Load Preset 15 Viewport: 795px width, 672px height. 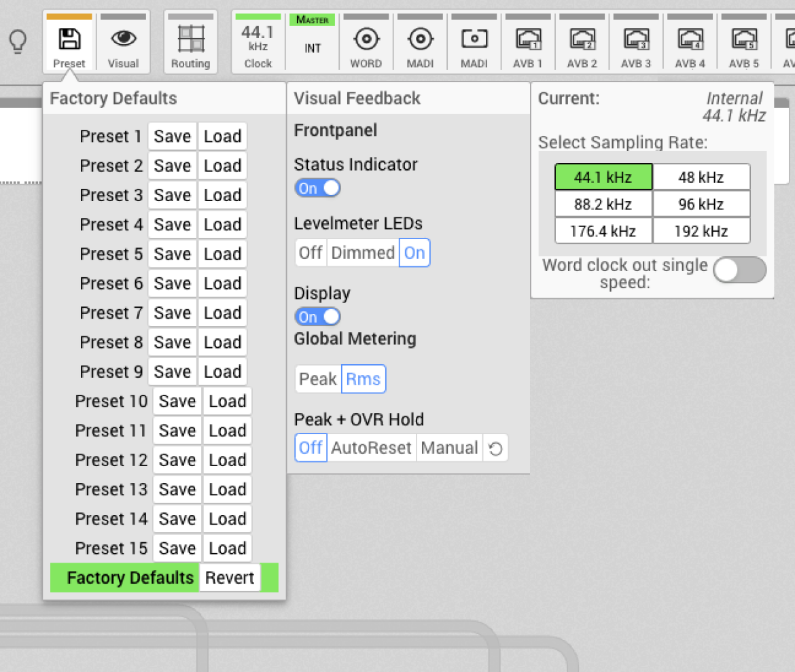point(227,548)
